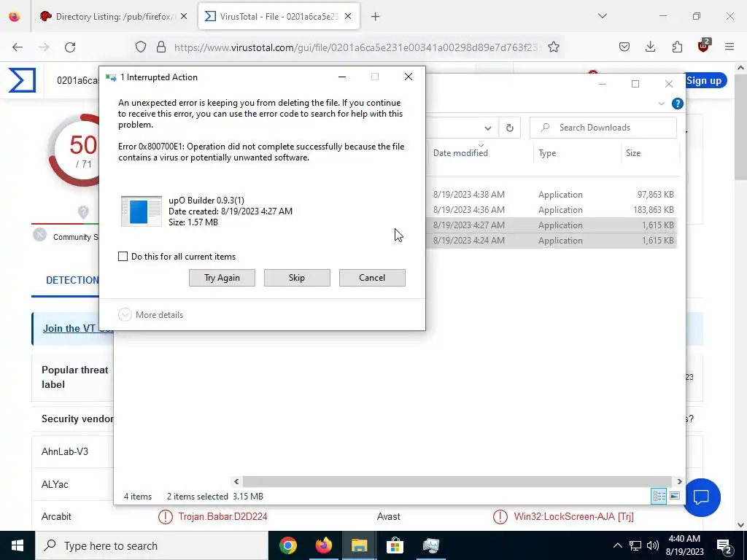Open File Explorer from the taskbar
This screenshot has height=560, width=747.
pos(359,545)
